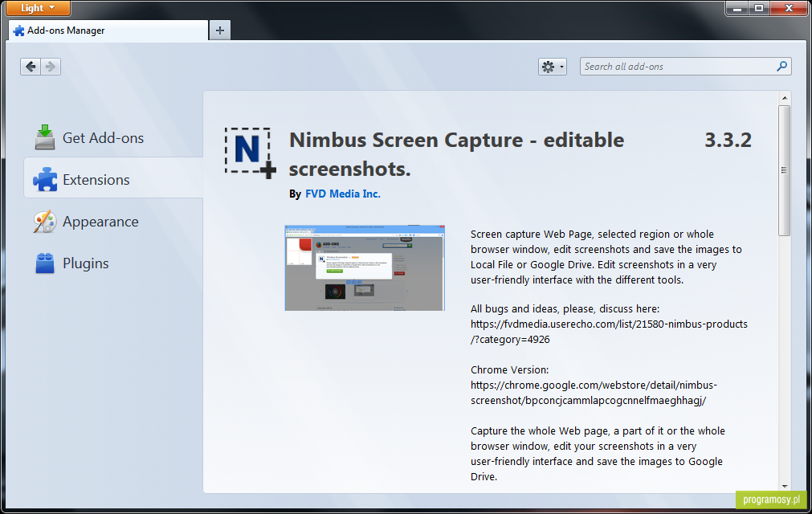Enlarge the Nimbus screenshot preview thumbnail
Image resolution: width=812 pixels, height=514 pixels.
(x=365, y=268)
